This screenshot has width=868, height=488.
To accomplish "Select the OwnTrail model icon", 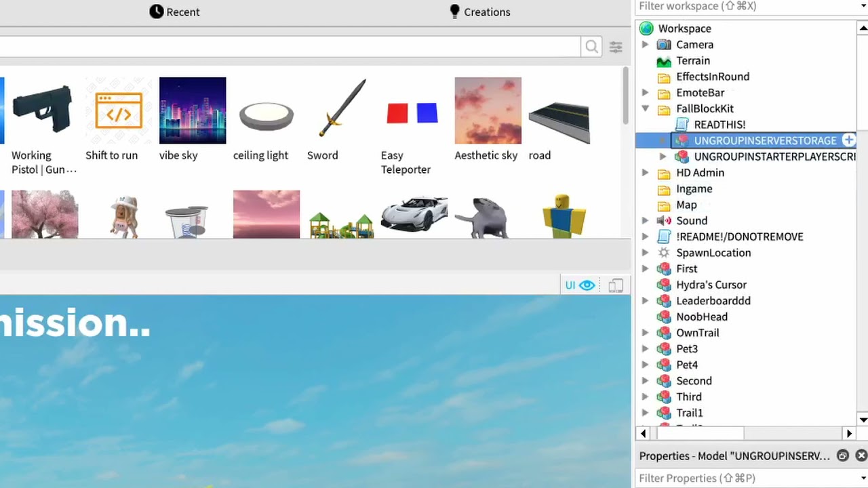I will tap(664, 333).
